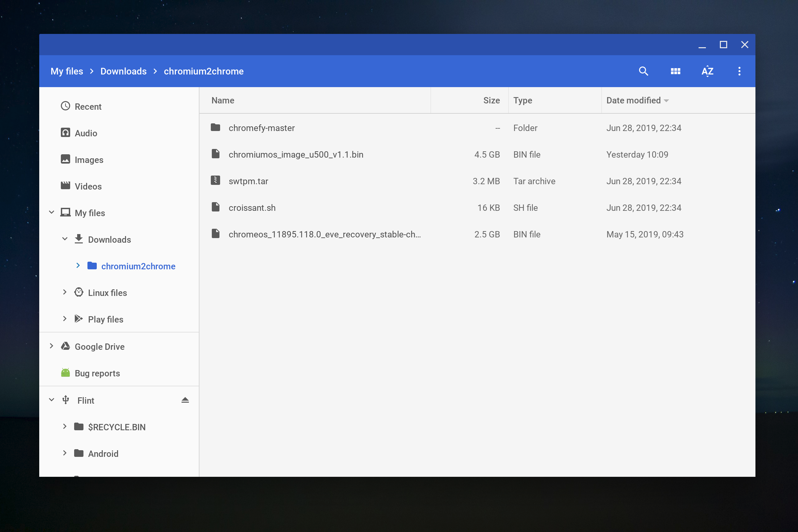Open the Audio library icon

coord(66,133)
